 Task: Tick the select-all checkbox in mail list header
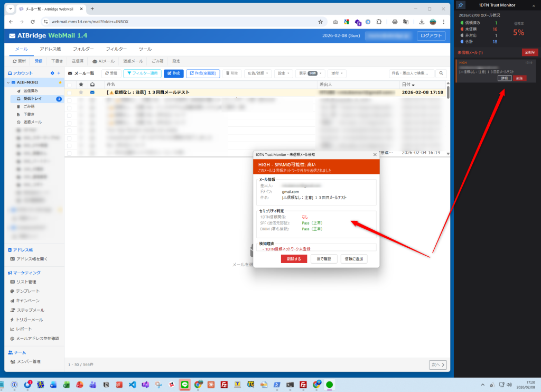pyautogui.click(x=69, y=85)
